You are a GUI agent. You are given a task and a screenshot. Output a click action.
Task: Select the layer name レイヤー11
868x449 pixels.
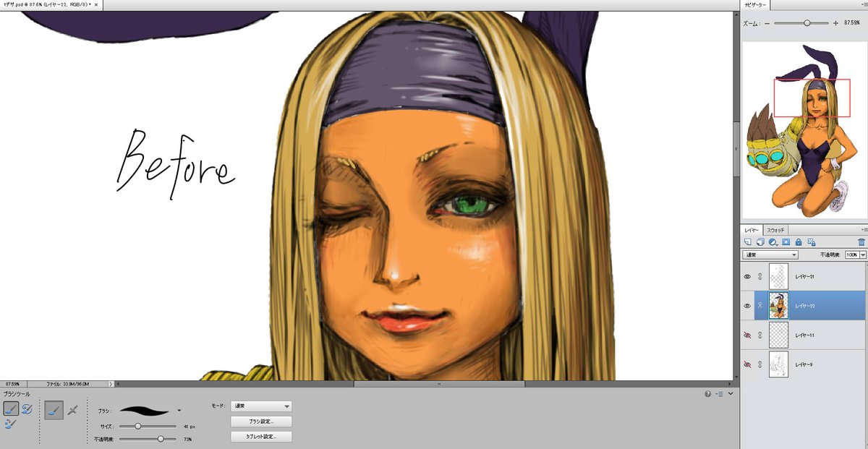click(804, 335)
